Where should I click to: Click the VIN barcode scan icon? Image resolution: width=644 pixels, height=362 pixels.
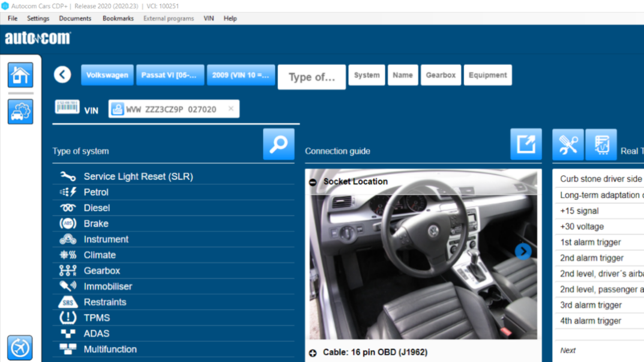coord(67,107)
